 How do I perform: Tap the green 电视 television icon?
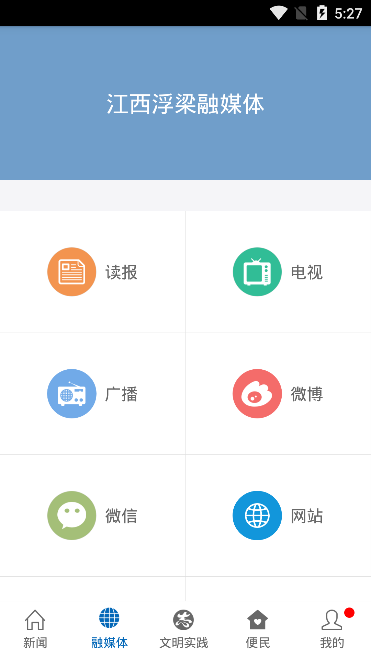tap(257, 272)
